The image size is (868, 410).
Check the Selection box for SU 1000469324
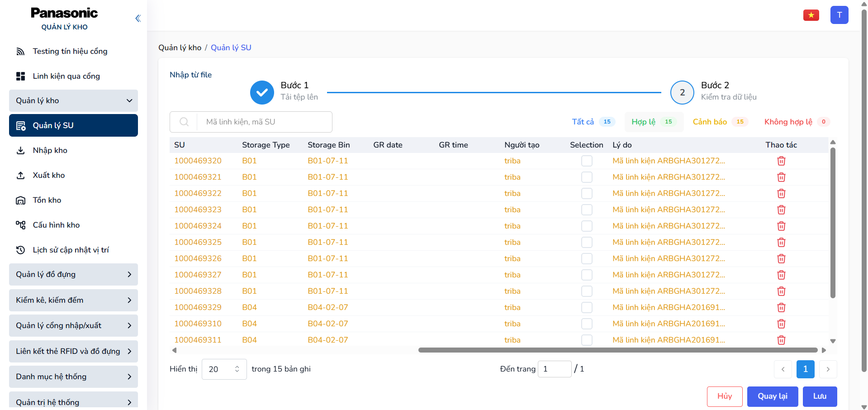(x=587, y=226)
